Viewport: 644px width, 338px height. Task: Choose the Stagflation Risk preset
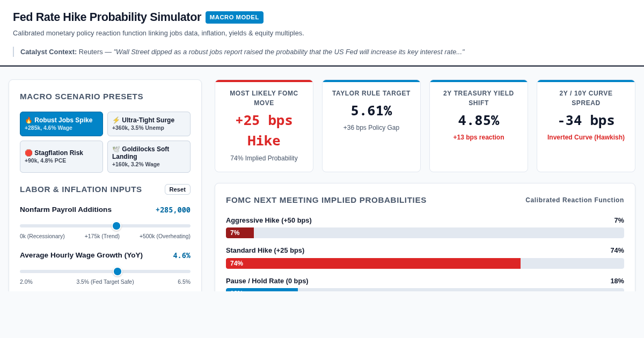click(61, 157)
